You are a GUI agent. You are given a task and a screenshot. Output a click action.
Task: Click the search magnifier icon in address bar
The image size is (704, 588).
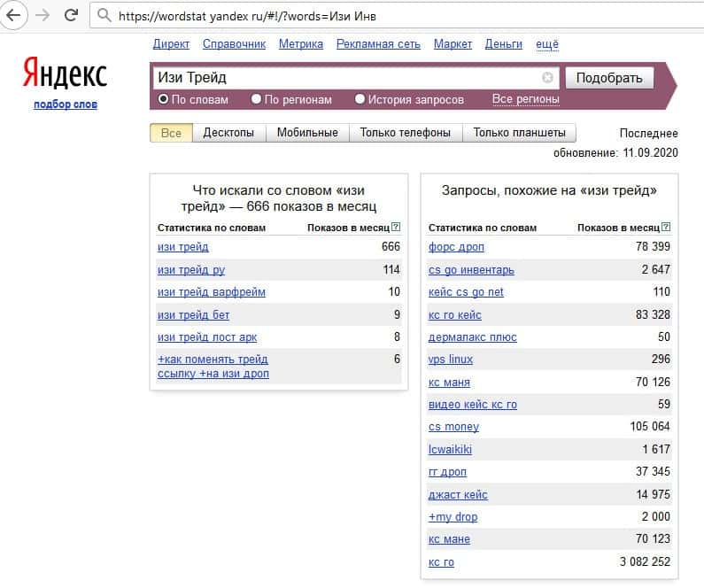click(104, 16)
